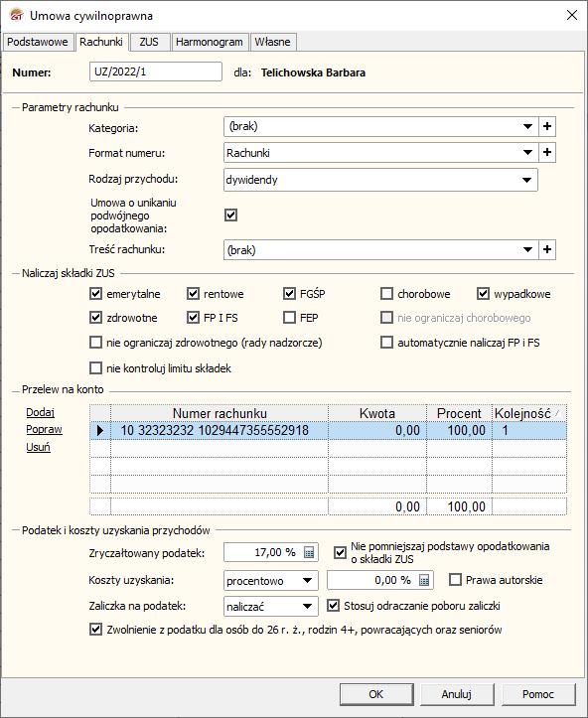Toggle Nie pomniejszaj podstawy opodatkowania checkbox
588x718 pixels.
click(x=340, y=553)
